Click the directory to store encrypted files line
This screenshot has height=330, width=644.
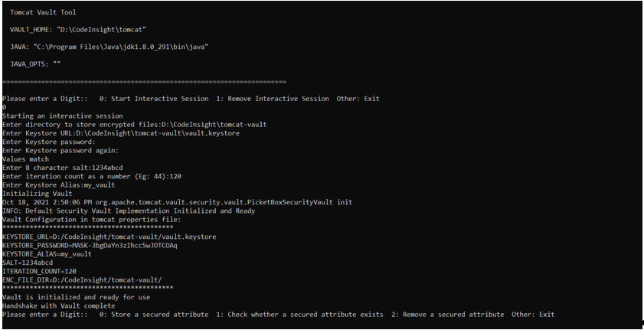click(x=134, y=124)
